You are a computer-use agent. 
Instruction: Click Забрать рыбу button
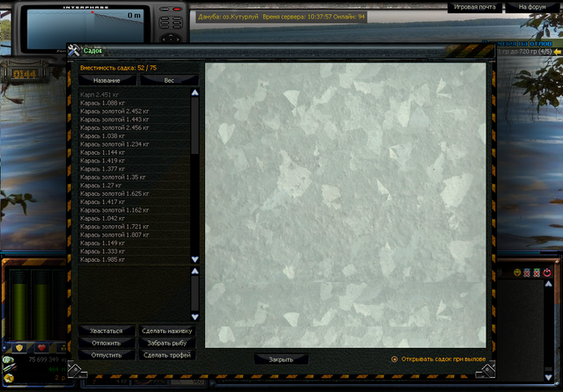[167, 344]
